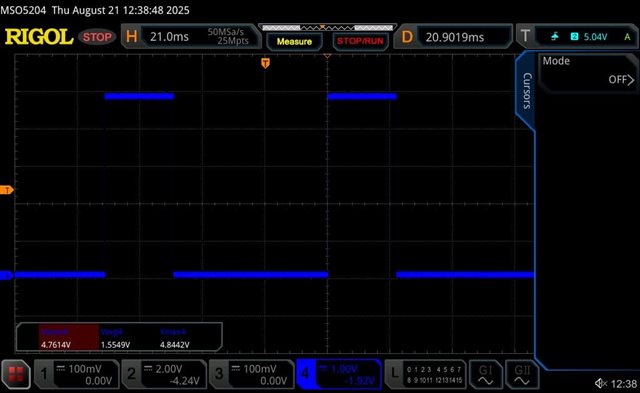The image size is (640, 393).
Task: Select the trigger level marker on left edge
Action: click(x=7, y=190)
